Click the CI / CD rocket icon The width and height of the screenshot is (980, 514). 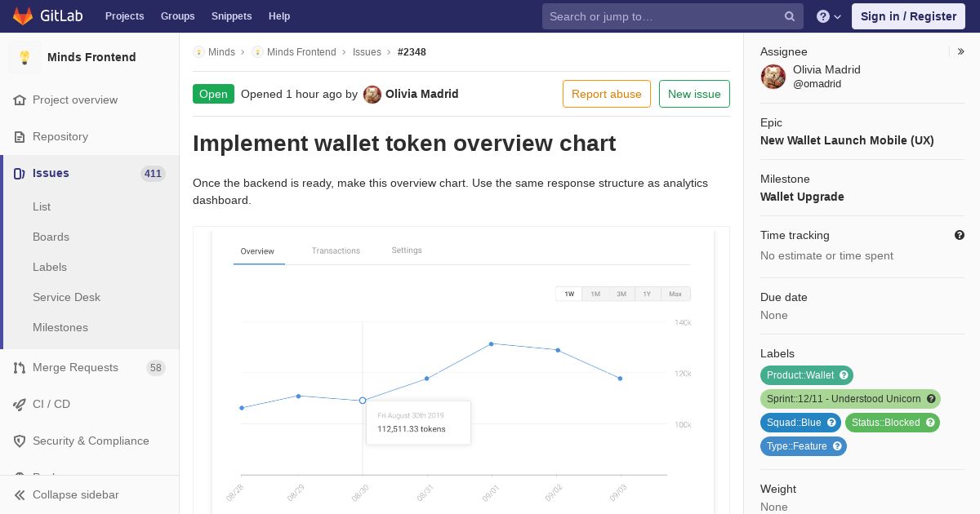click(20, 405)
